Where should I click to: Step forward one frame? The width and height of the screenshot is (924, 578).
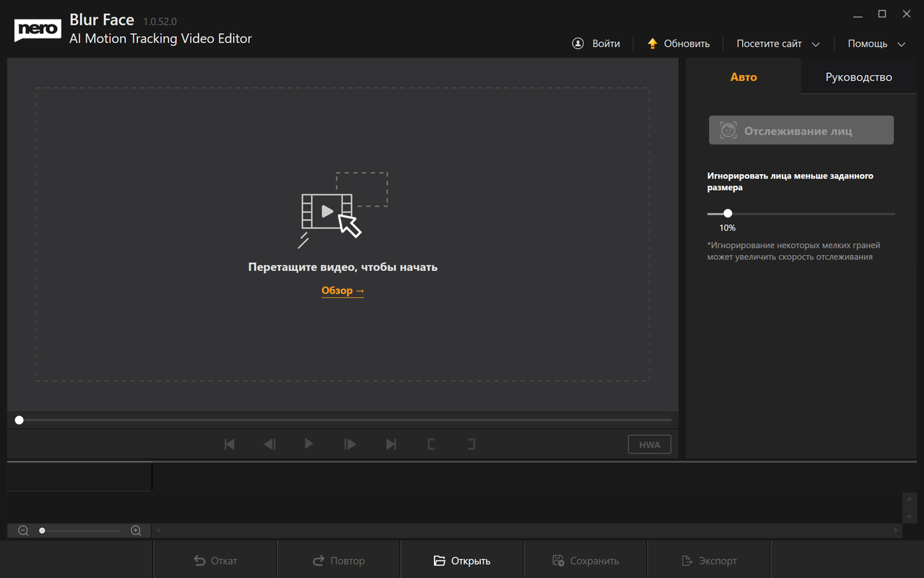(350, 444)
